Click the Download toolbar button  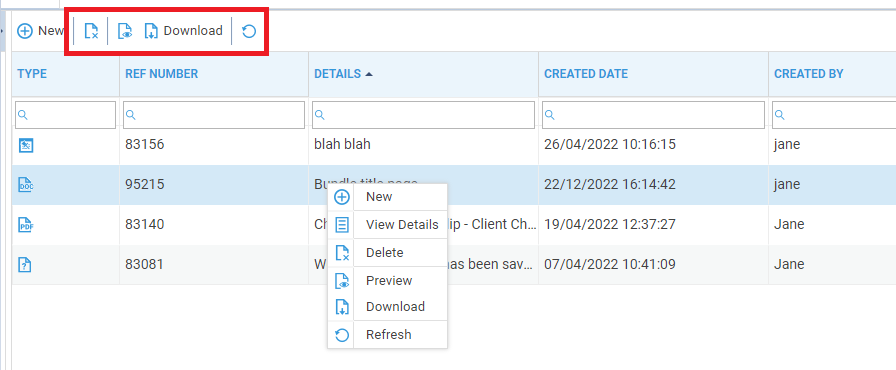tap(183, 31)
